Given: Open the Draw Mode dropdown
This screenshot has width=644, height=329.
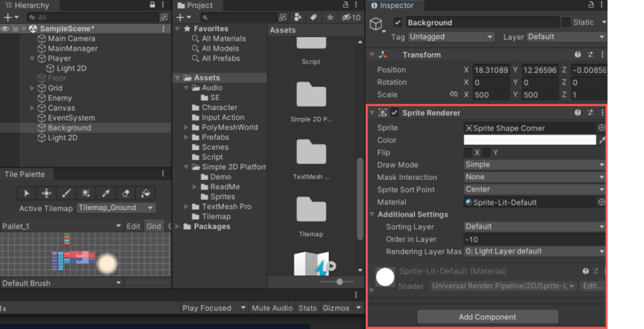Looking at the screenshot, I should [x=534, y=165].
